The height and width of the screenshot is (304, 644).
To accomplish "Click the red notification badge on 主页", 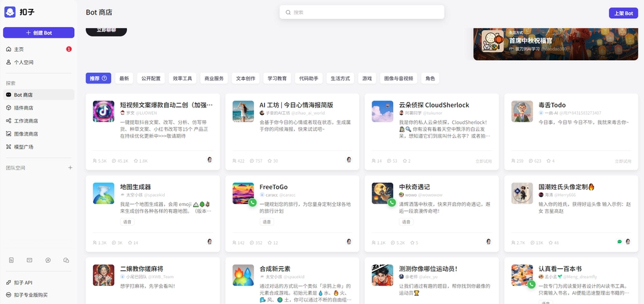I will click(69, 49).
